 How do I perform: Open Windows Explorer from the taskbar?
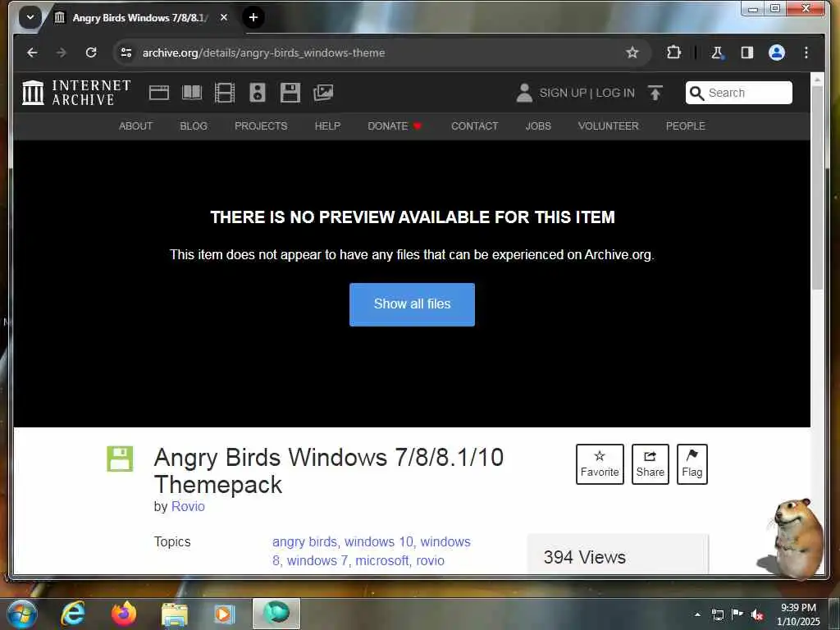175,614
